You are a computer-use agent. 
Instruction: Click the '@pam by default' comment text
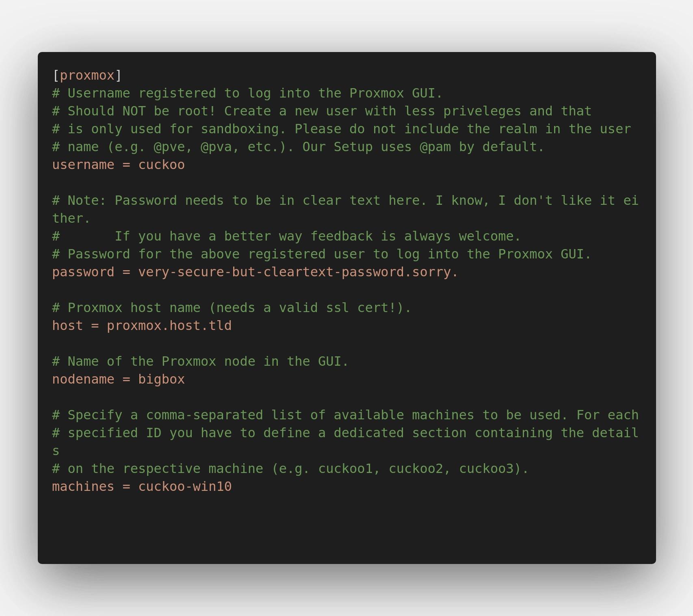tap(481, 147)
